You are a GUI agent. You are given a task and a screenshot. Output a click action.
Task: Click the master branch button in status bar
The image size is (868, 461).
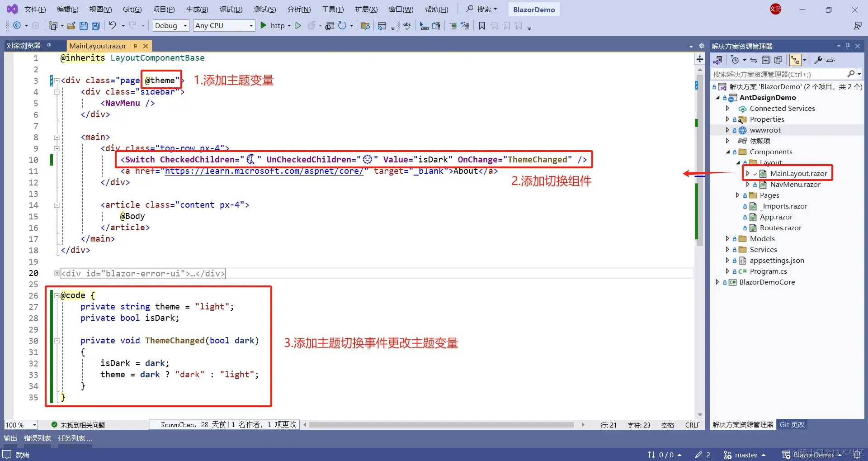click(x=745, y=455)
